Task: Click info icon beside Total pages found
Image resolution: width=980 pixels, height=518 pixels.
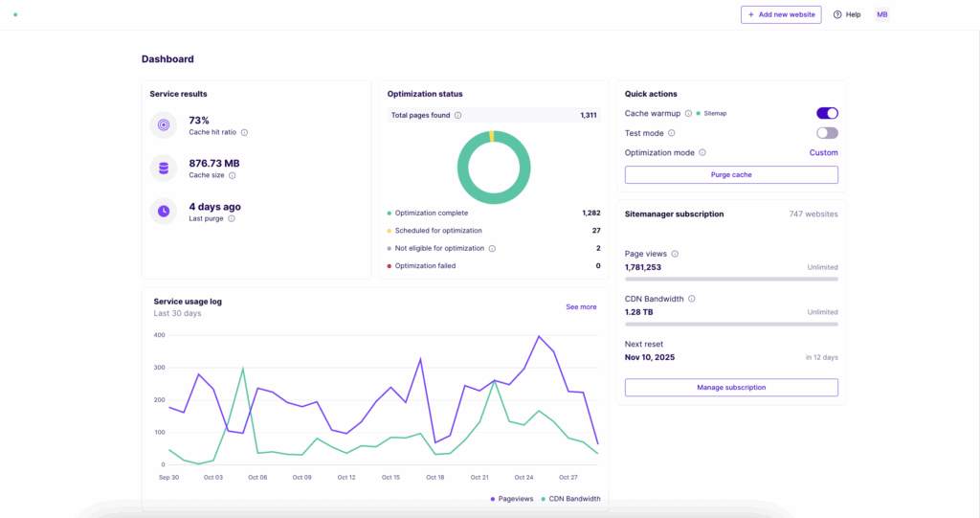Action: click(x=457, y=115)
